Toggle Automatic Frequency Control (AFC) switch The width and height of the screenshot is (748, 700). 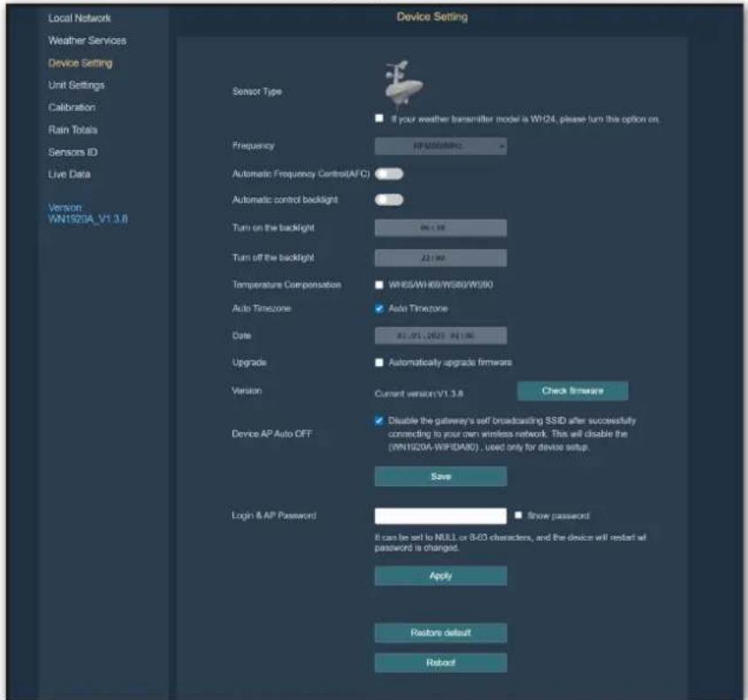(389, 174)
